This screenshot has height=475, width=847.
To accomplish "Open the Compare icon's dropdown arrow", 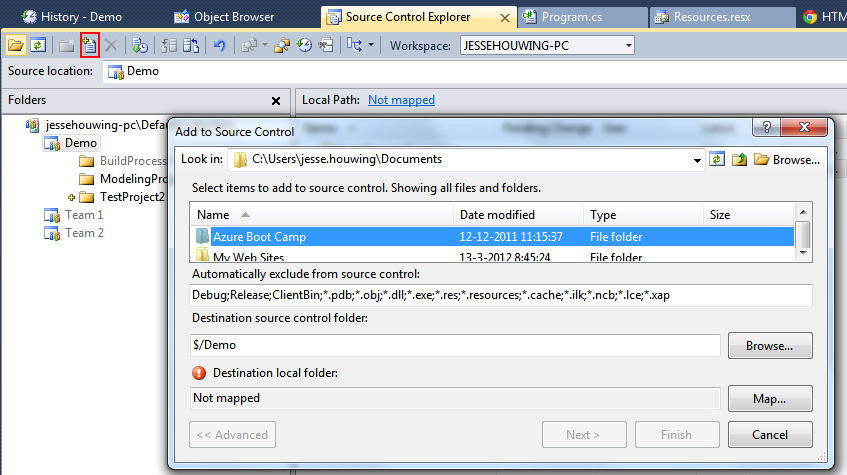I will 265,45.
